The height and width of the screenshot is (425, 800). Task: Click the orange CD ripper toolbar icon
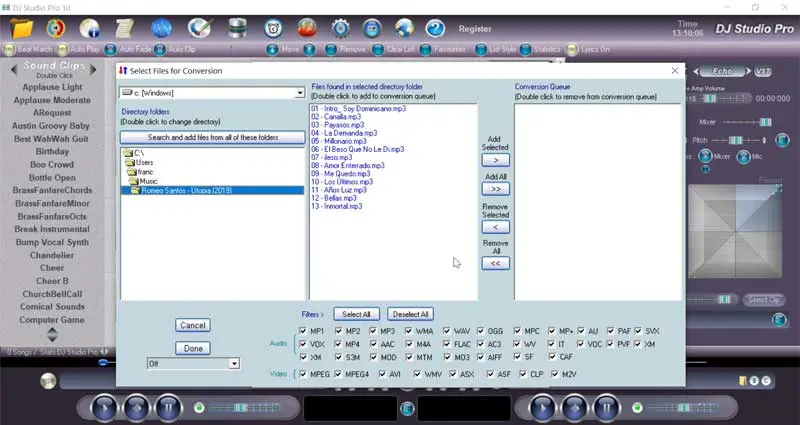coord(56,29)
